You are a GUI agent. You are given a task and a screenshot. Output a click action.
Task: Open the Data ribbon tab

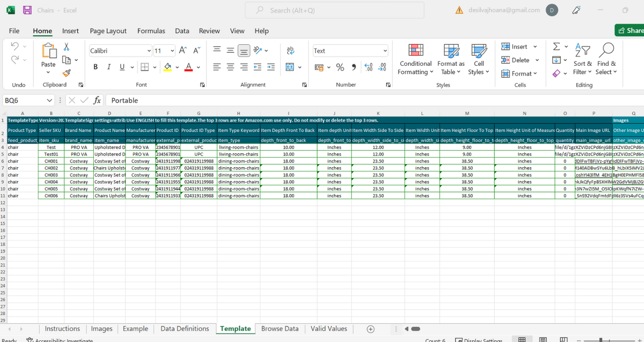tap(182, 31)
